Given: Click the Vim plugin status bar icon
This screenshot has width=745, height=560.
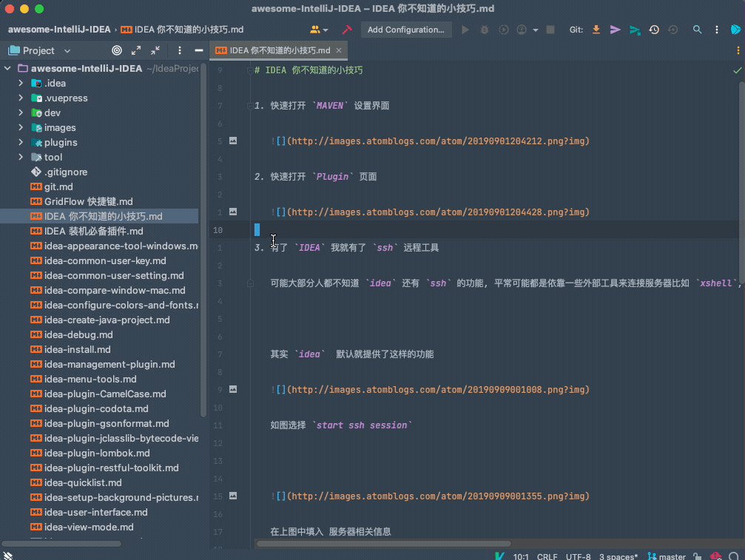Looking at the screenshot, I should 499,556.
